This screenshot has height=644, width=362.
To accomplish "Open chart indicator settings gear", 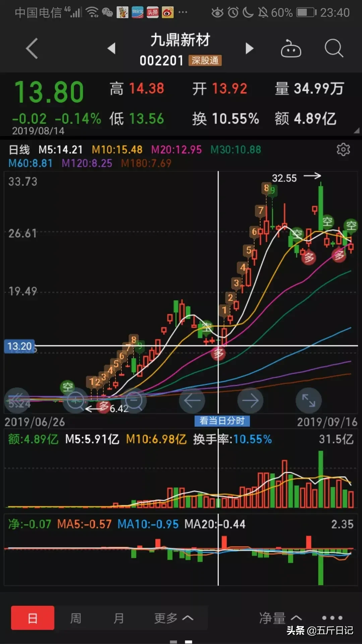I will point(343,150).
